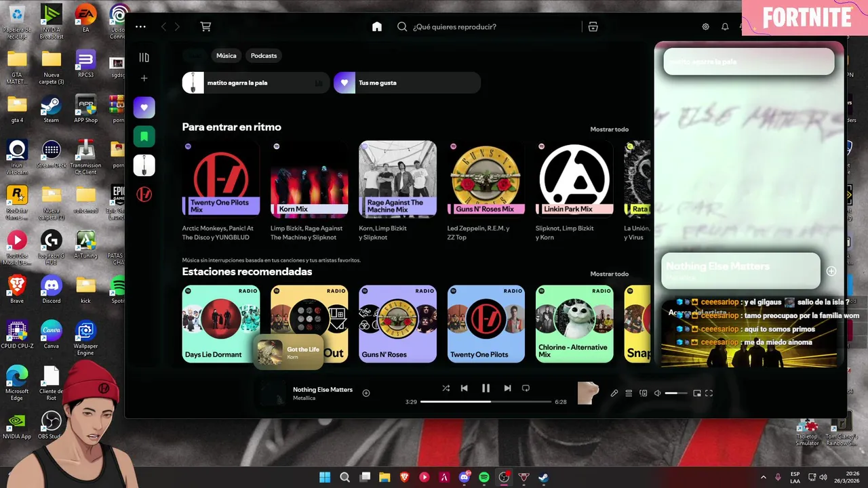This screenshot has height=488, width=868.
Task: Navigate back with the left arrow
Action: coord(163,26)
